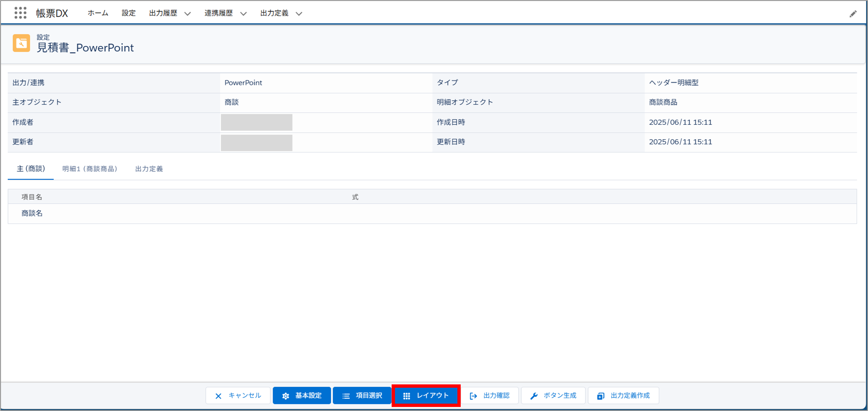The height and width of the screenshot is (411, 868).
Task: Click the 項目名 column header
Action: click(32, 197)
